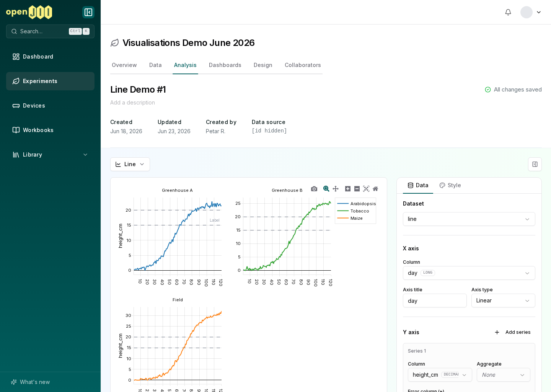Screen dimensions: 551x392
Task: Zoom out with the chart's minus icon
Action: (x=357, y=189)
